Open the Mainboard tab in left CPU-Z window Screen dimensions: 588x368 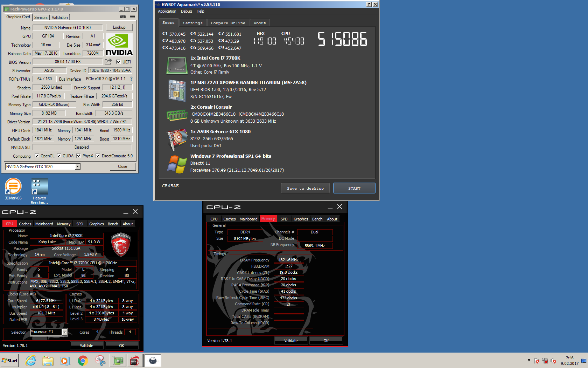pyautogui.click(x=44, y=224)
